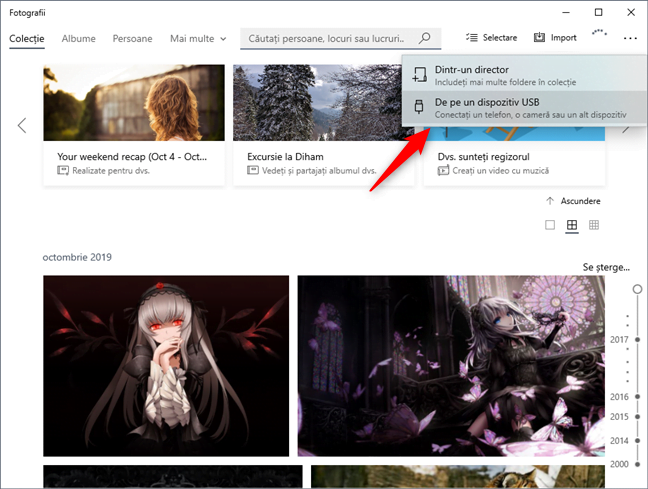
Task: Switch to the Albume tab
Action: [79, 38]
